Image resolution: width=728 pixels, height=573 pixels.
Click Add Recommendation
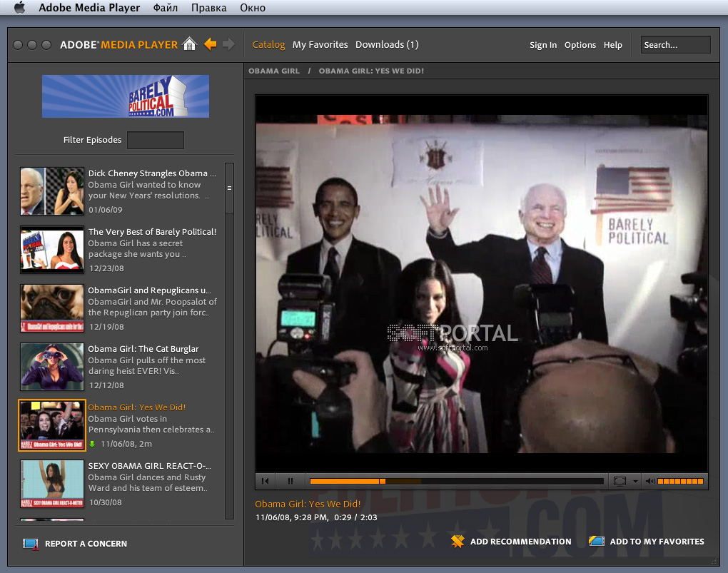(x=521, y=542)
